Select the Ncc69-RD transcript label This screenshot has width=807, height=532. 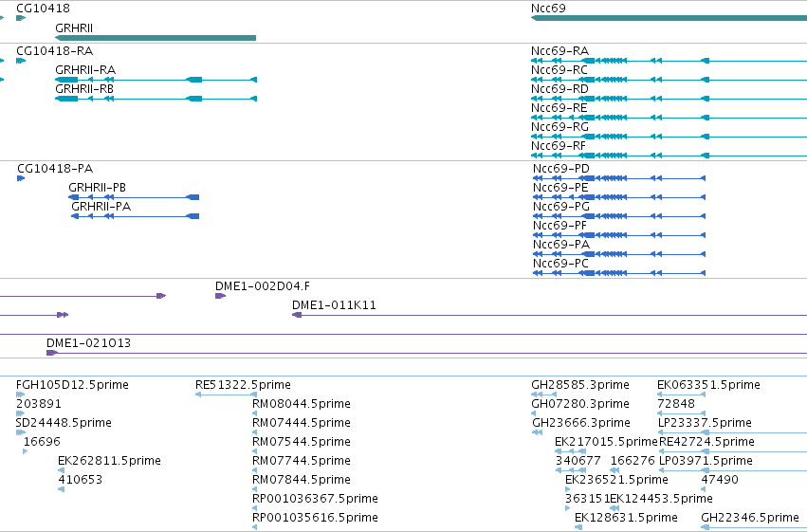[x=559, y=89]
